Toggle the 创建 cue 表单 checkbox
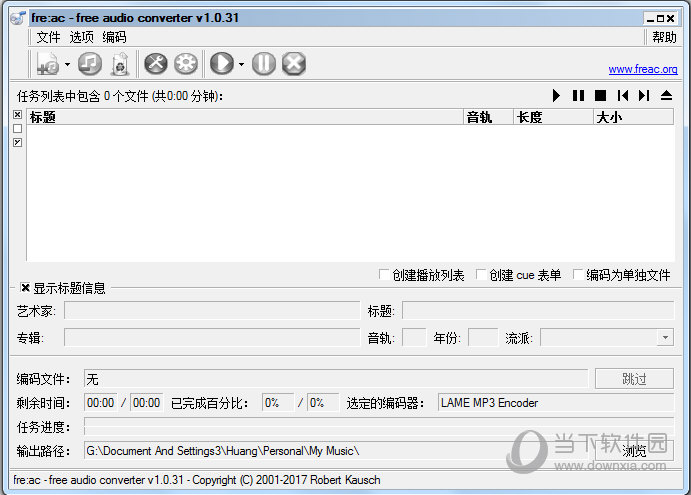Image resolution: width=691 pixels, height=495 pixels. pyautogui.click(x=481, y=275)
